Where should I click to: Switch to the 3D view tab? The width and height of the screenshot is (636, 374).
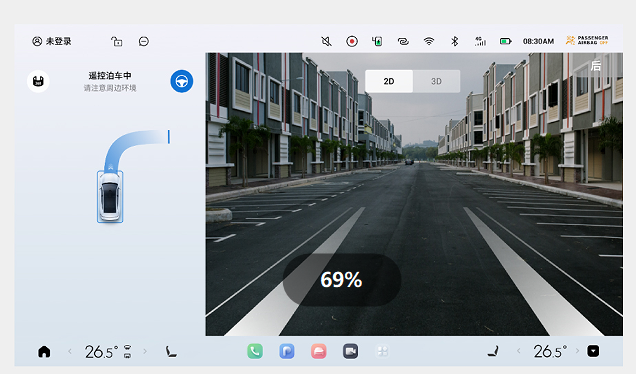coord(436,81)
